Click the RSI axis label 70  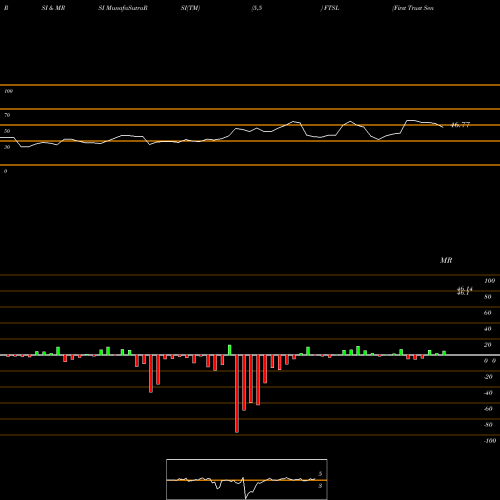[7, 115]
